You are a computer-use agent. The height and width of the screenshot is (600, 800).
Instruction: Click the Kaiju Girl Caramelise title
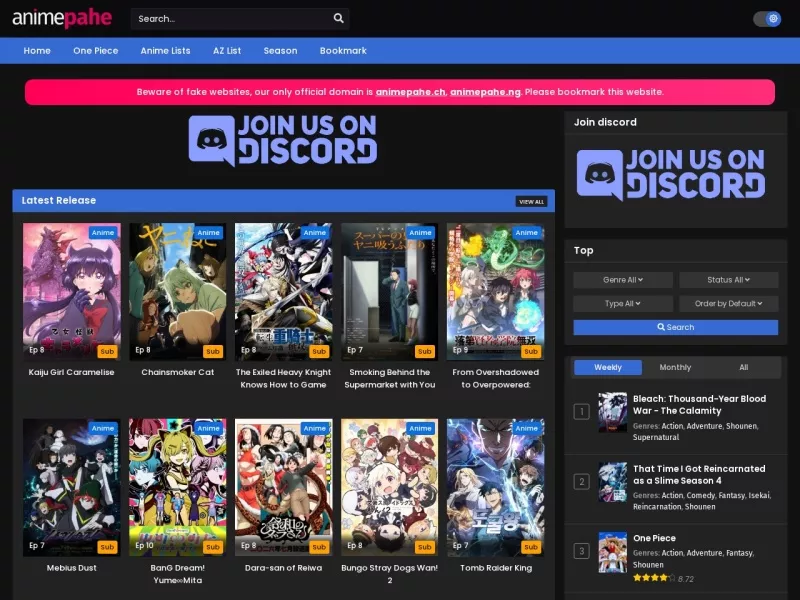pos(71,372)
